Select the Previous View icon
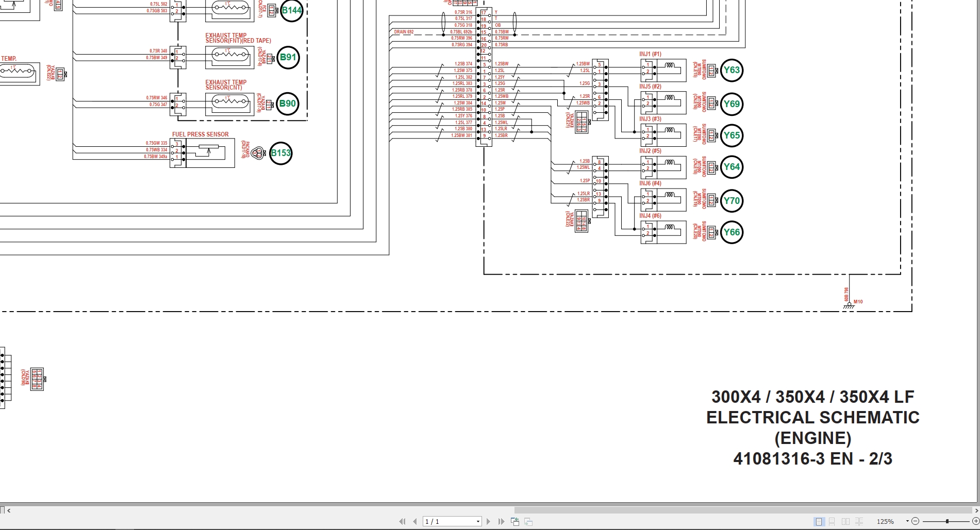980x530 pixels. (x=515, y=521)
